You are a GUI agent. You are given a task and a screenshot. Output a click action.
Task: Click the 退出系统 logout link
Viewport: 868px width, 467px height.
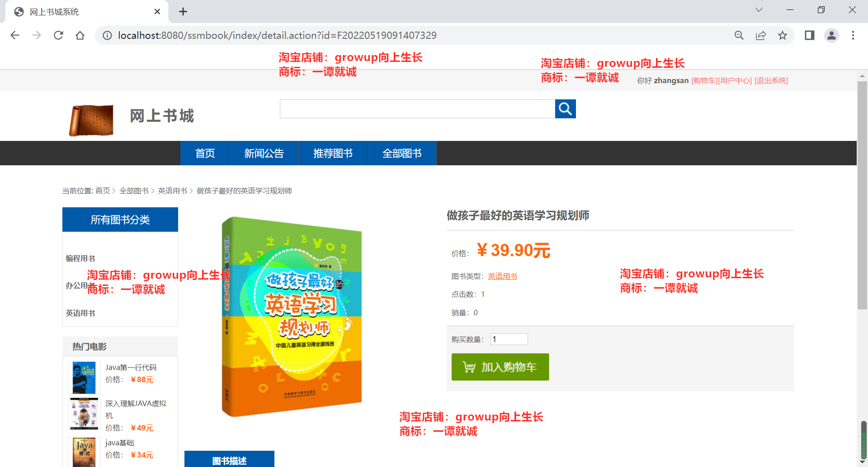pos(771,80)
